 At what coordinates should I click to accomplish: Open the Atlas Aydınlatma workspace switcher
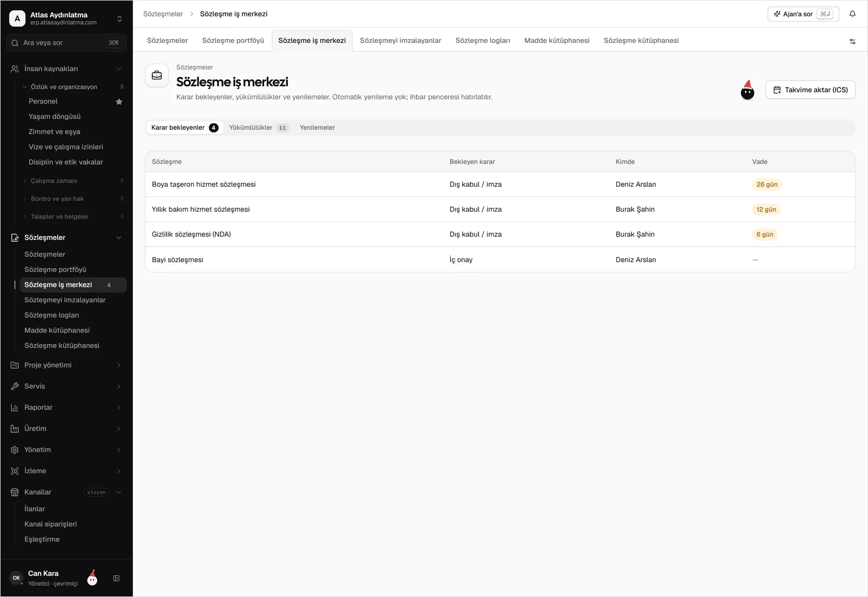point(66,18)
